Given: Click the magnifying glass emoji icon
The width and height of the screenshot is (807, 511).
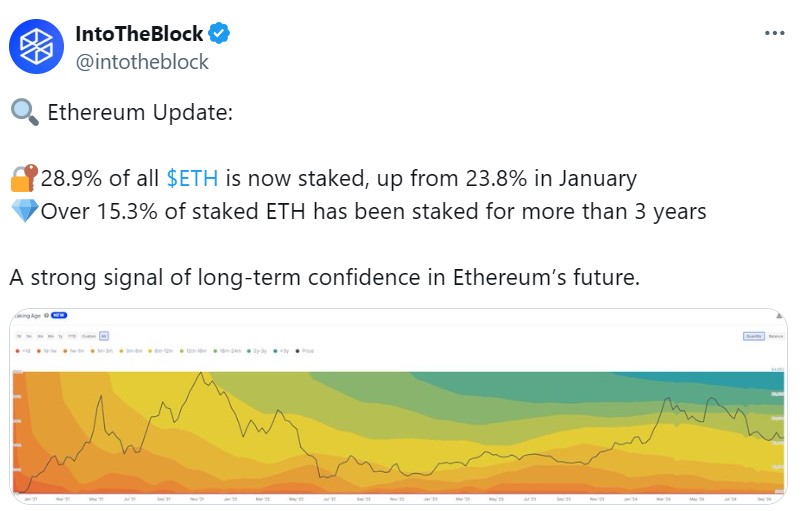Looking at the screenshot, I should pos(25,112).
